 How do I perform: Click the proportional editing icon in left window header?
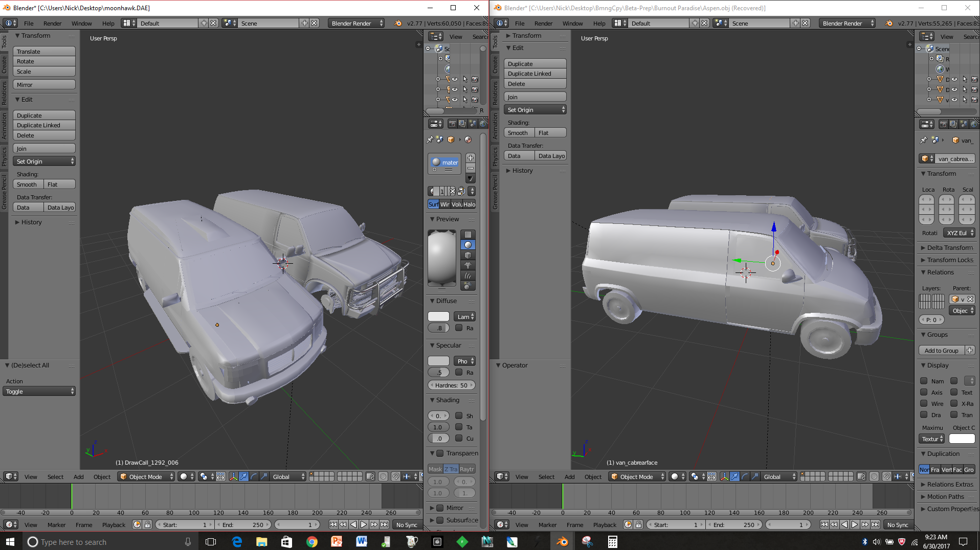click(x=383, y=476)
